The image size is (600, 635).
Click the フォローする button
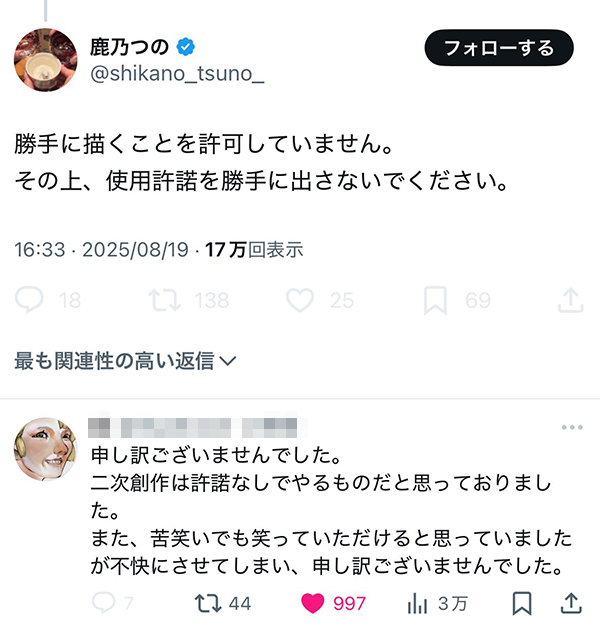click(498, 48)
